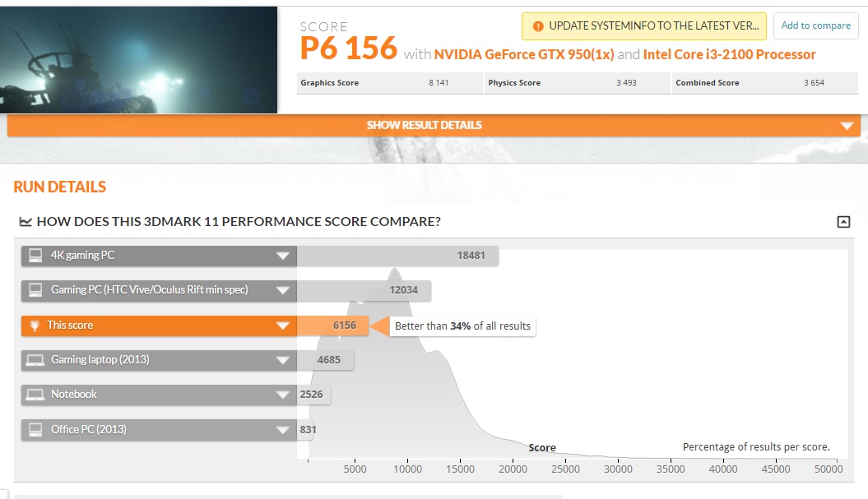Click the Graphics Score value 8 141
868x499 pixels.
pos(439,82)
